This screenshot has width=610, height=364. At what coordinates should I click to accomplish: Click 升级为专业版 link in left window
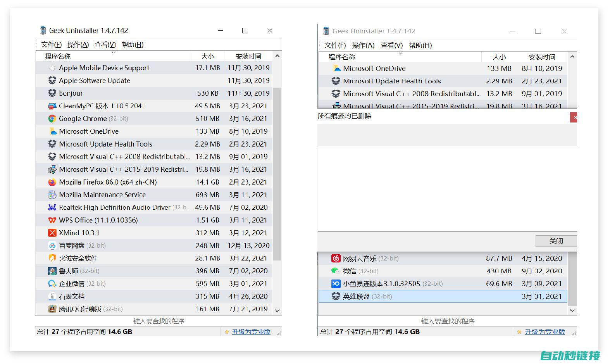pyautogui.click(x=251, y=332)
